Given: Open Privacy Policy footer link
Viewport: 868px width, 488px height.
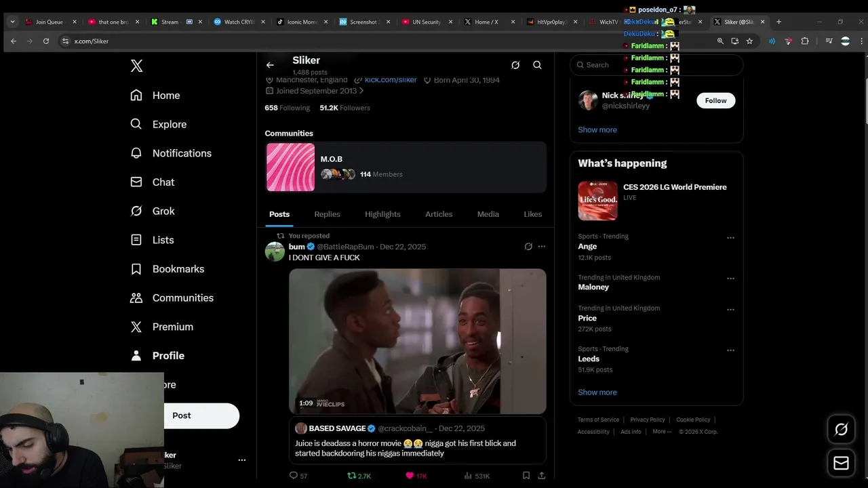Looking at the screenshot, I should click(x=648, y=420).
